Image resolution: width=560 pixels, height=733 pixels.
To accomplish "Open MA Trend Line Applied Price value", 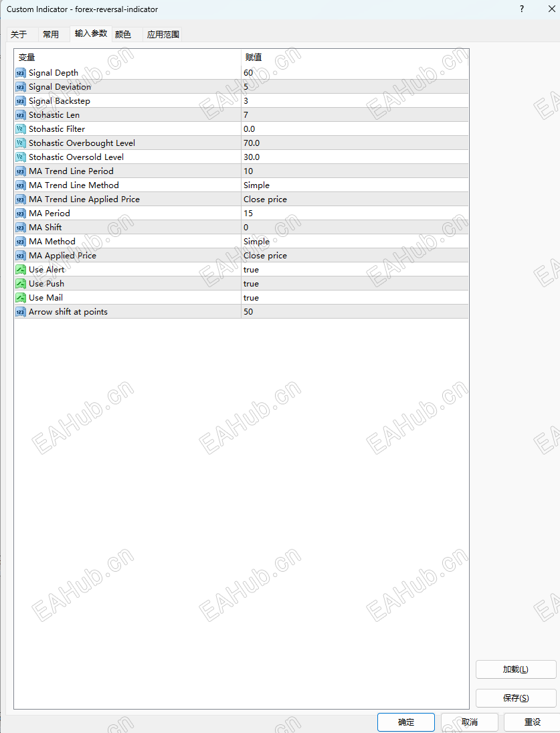I will [355, 199].
